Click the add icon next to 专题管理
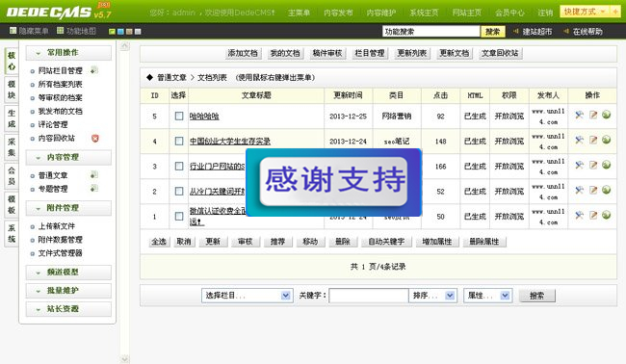The image size is (626, 364). (x=94, y=188)
